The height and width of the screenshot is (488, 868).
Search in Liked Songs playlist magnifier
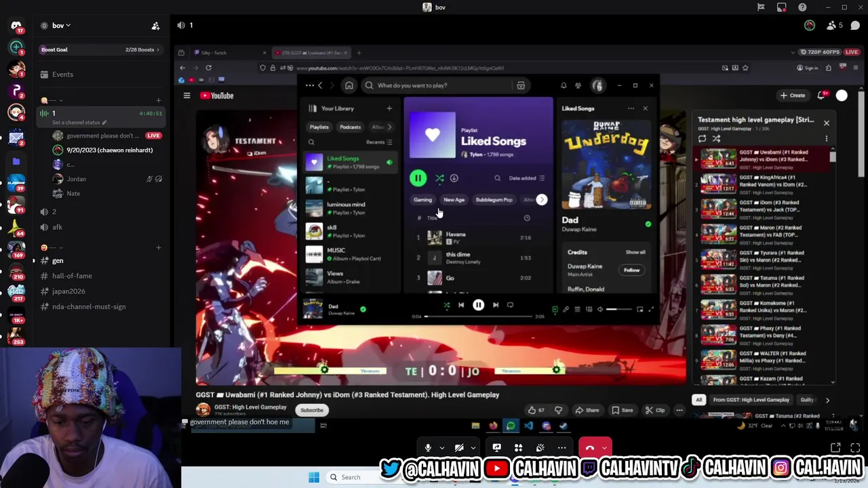(x=497, y=178)
